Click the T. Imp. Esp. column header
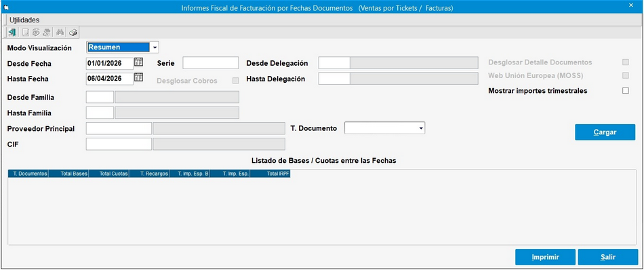This screenshot has height=270, width=644. tap(230, 174)
